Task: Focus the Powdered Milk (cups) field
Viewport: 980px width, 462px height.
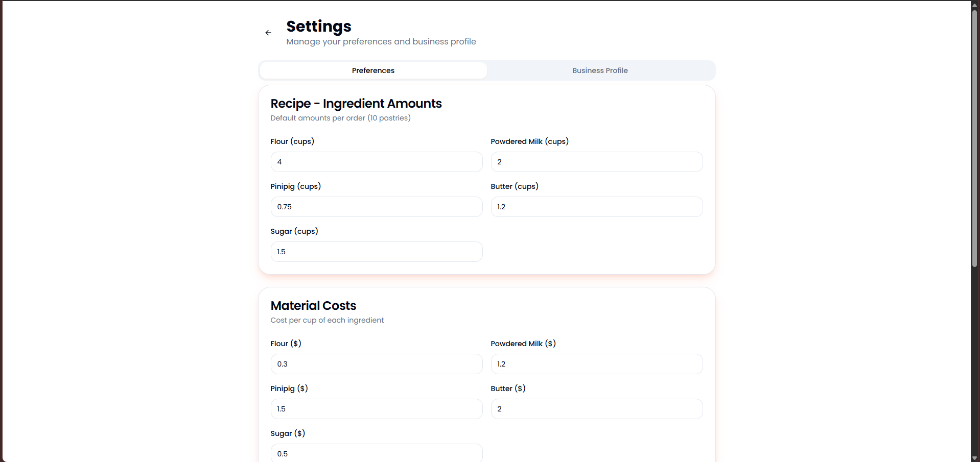Action: 596,162
